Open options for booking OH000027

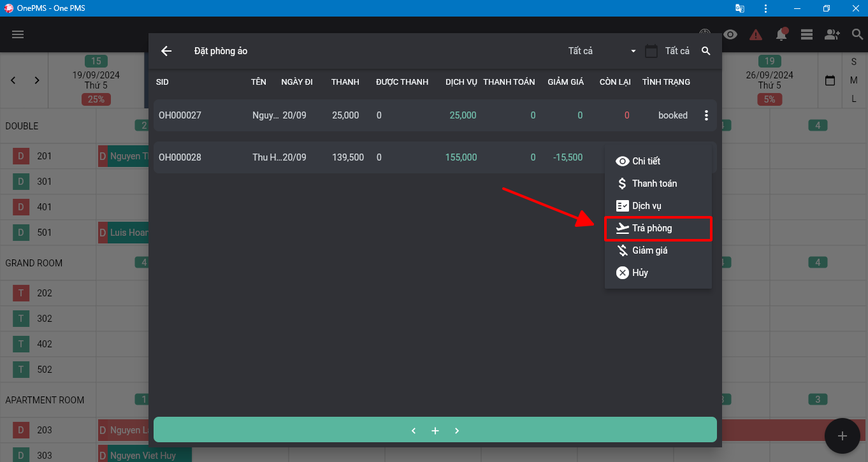coord(706,115)
